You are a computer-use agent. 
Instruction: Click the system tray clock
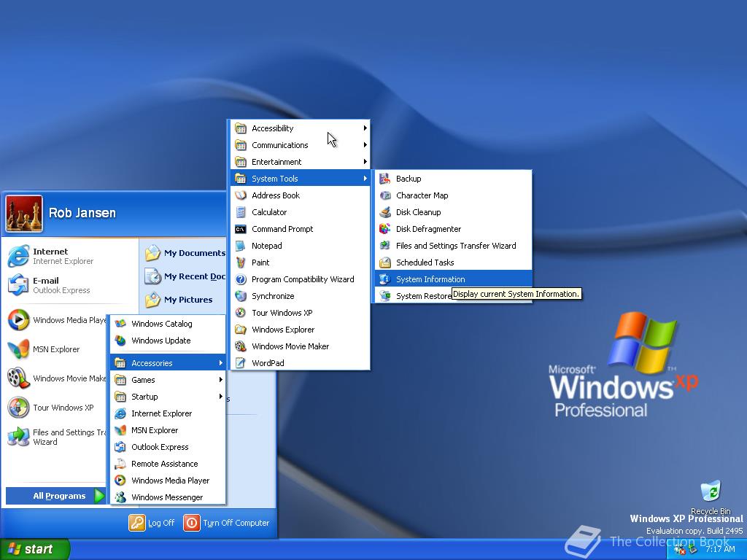click(720, 550)
